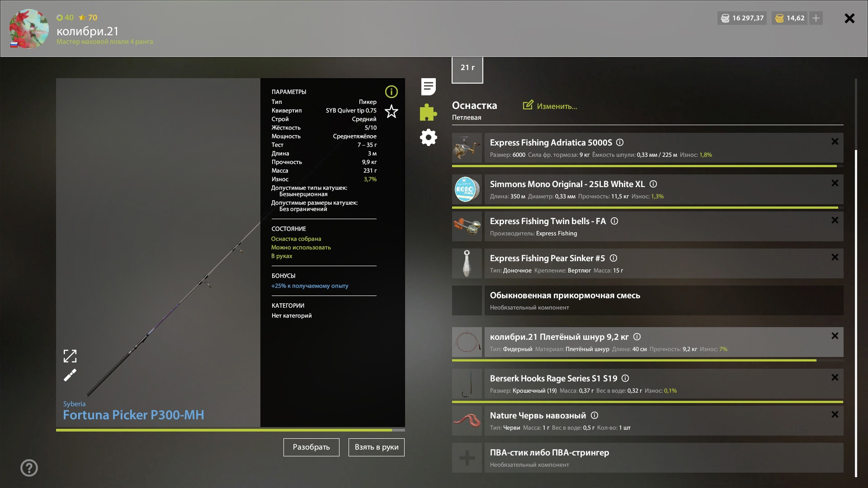Select the 21 г weight box
The image size is (868, 488).
[x=467, y=69]
